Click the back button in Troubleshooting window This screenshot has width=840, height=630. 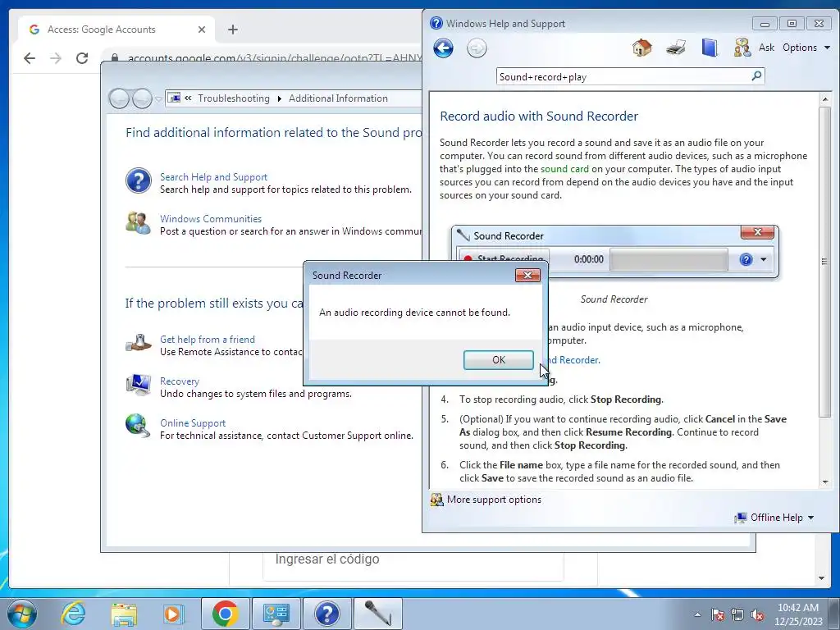(118, 98)
